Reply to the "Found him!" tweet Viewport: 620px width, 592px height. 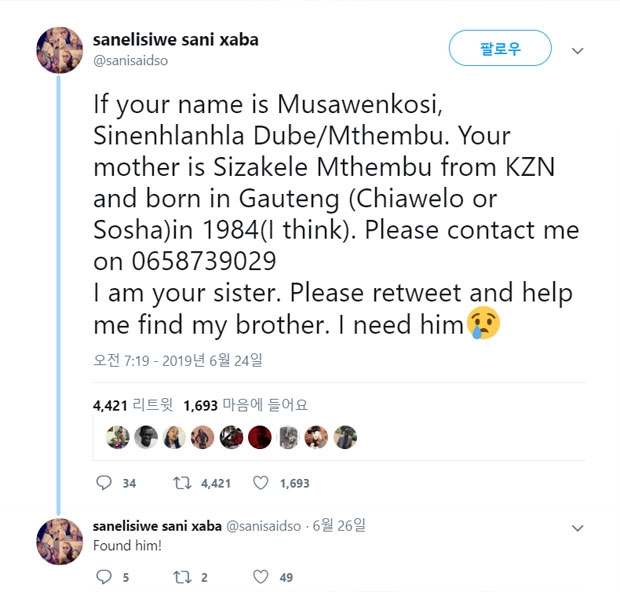(104, 576)
